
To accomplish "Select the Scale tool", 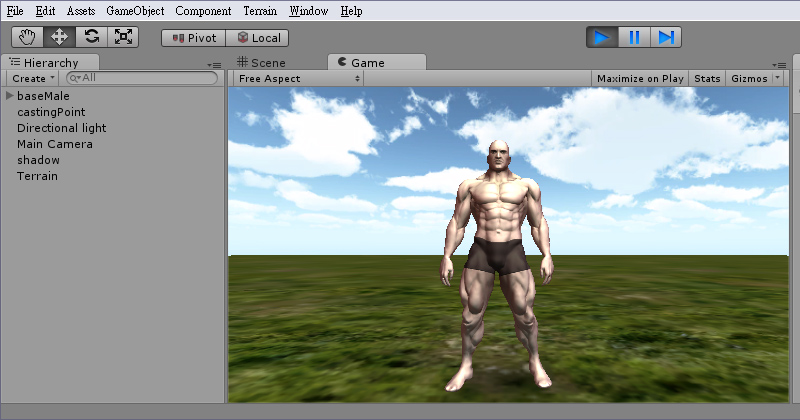I will point(123,37).
